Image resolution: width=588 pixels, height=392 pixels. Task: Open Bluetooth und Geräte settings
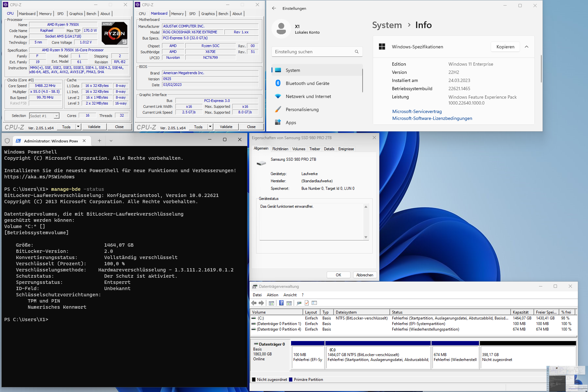click(317, 83)
